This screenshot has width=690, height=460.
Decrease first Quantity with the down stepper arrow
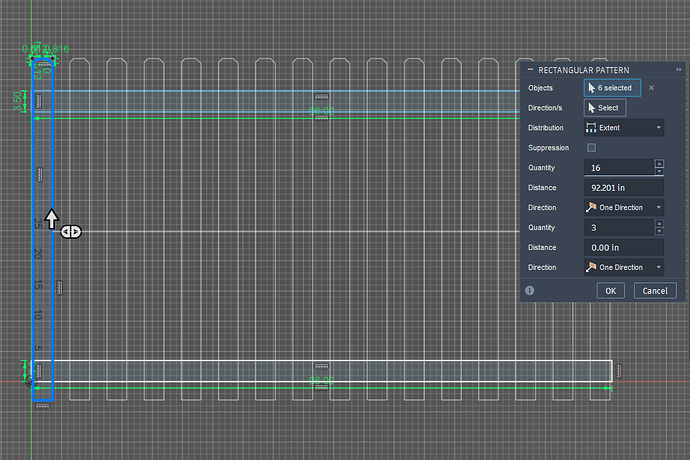coord(659,172)
